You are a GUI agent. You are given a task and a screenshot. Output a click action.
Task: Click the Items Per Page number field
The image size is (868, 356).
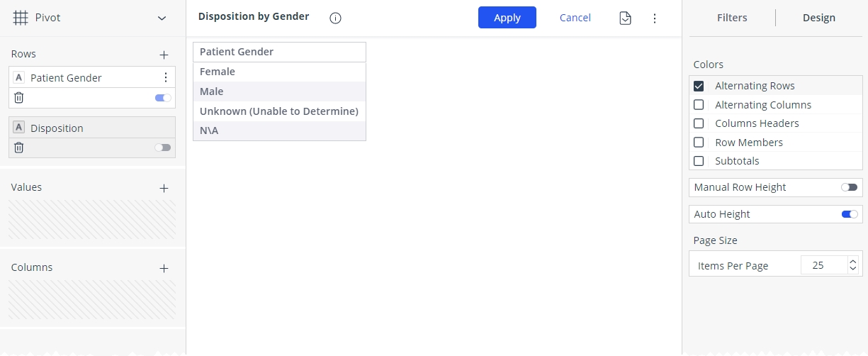[x=824, y=265]
